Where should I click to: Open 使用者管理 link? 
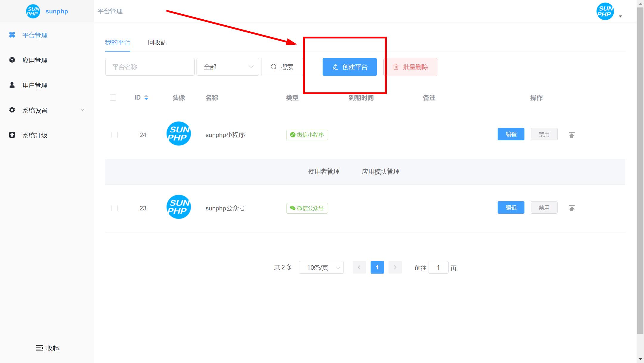(324, 171)
